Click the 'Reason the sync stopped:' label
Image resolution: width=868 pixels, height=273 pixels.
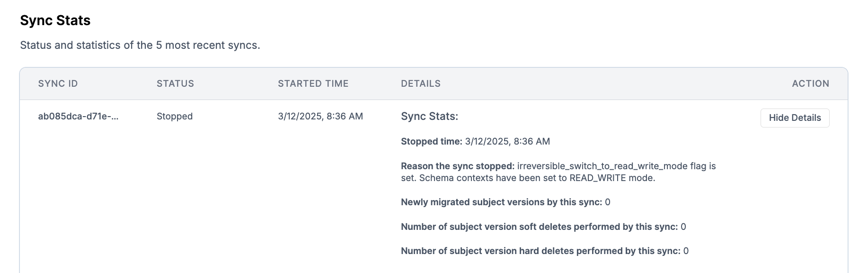pos(457,166)
